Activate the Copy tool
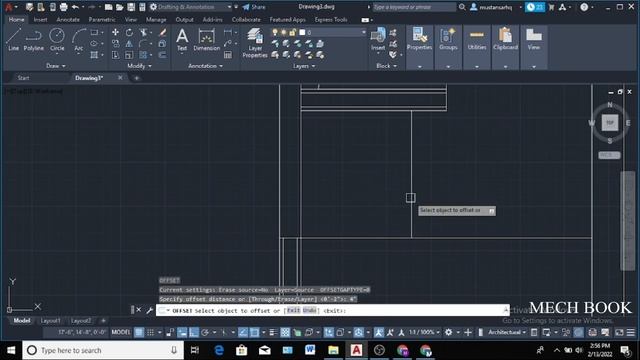This screenshot has height=360, width=640. 116,44
